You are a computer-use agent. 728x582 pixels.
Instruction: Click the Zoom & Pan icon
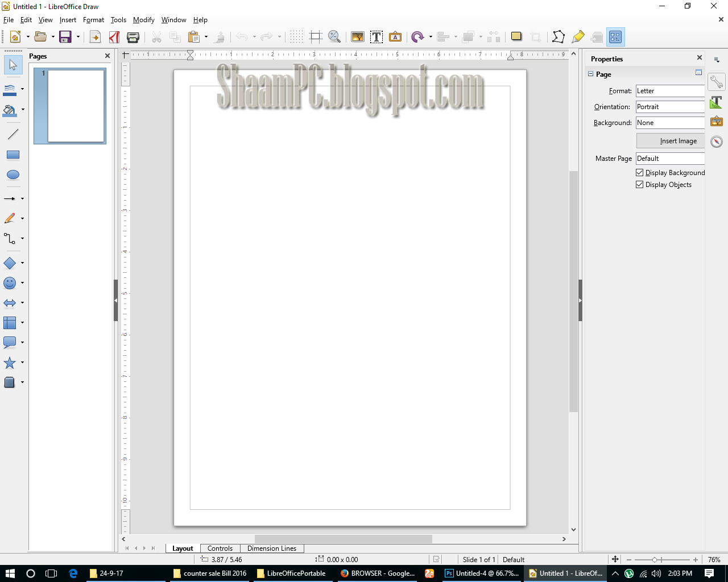point(334,37)
